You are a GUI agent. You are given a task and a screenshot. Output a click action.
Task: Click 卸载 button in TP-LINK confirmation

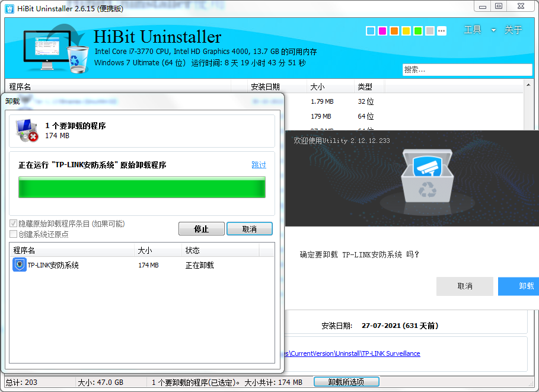pos(525,286)
